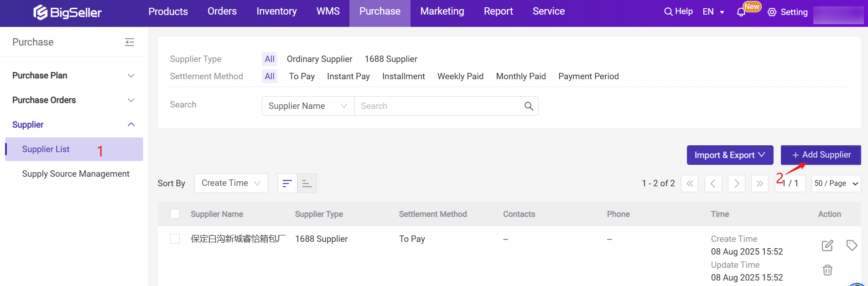Viewport: 868px width, 286px height.
Task: Select descending sort order icon
Action: (x=287, y=184)
